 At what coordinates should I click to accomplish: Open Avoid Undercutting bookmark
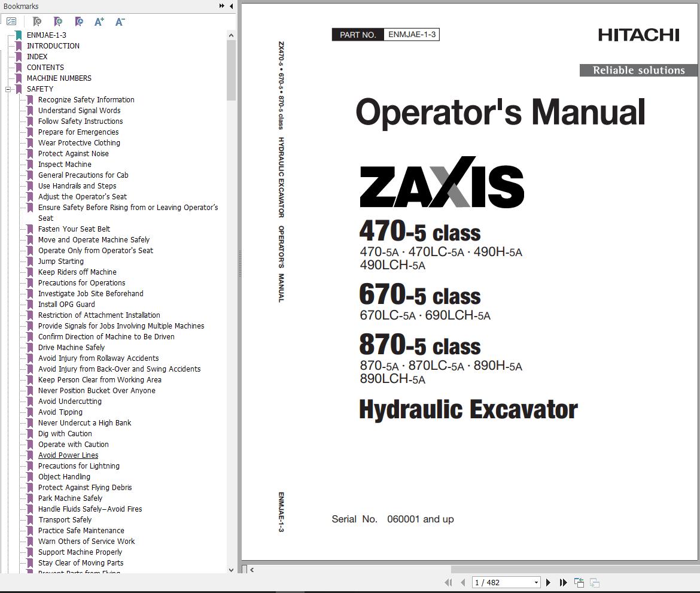pyautogui.click(x=69, y=401)
